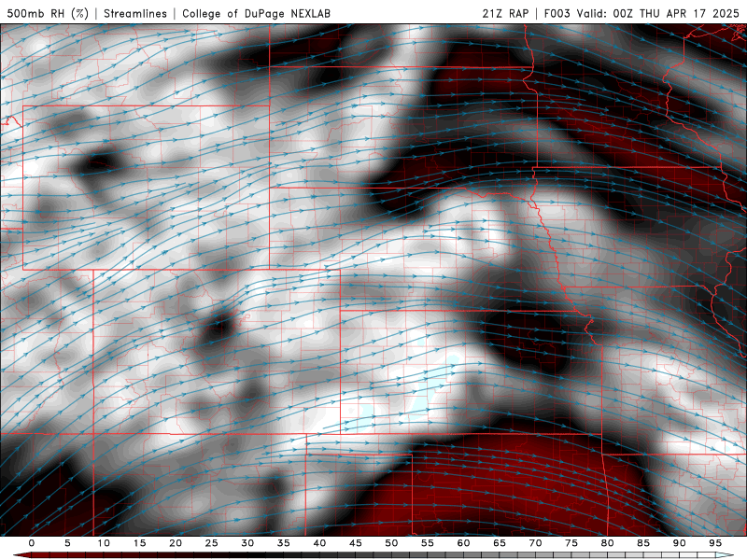Click the color bar label "0"

pos(32,543)
